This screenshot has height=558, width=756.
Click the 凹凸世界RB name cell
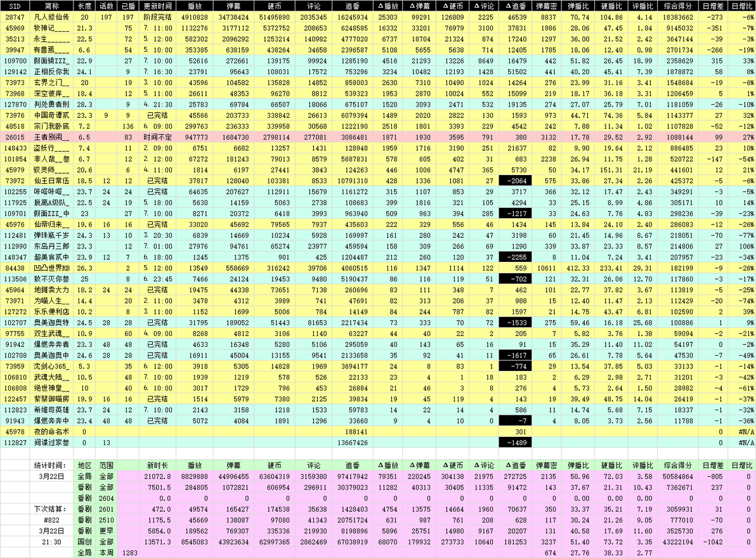[x=52, y=268]
